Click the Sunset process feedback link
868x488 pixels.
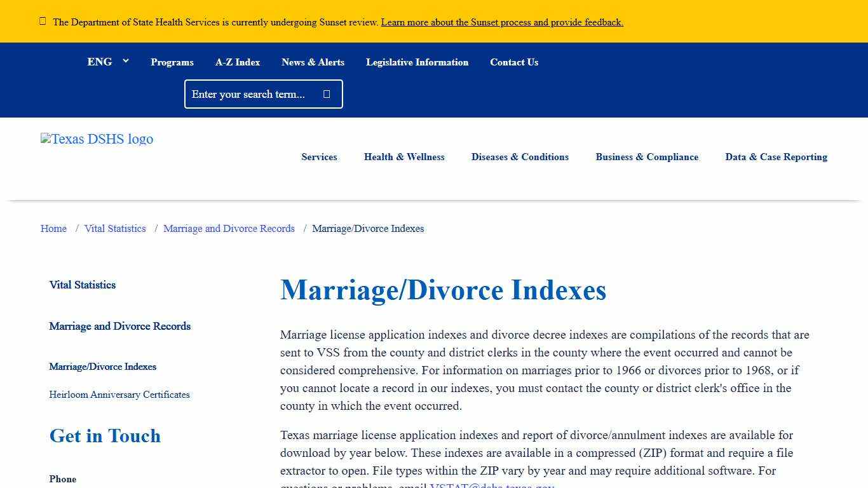coord(502,22)
